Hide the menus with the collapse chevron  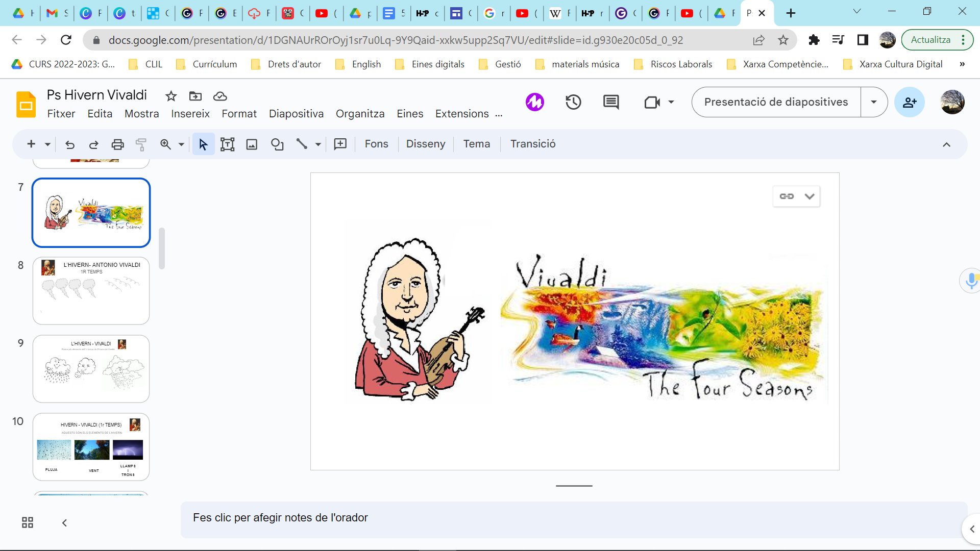coord(946,144)
